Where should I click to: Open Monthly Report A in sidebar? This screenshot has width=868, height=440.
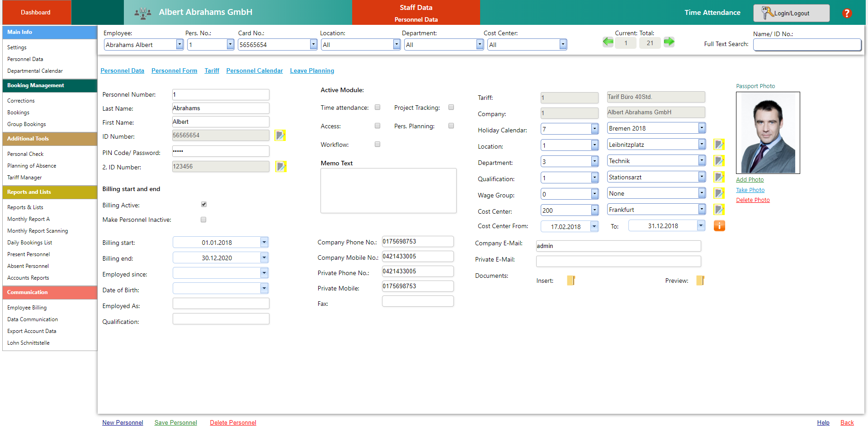point(28,219)
